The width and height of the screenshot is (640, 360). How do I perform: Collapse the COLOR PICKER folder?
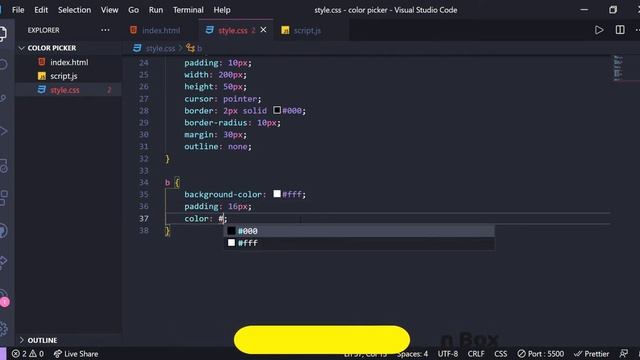(52, 48)
